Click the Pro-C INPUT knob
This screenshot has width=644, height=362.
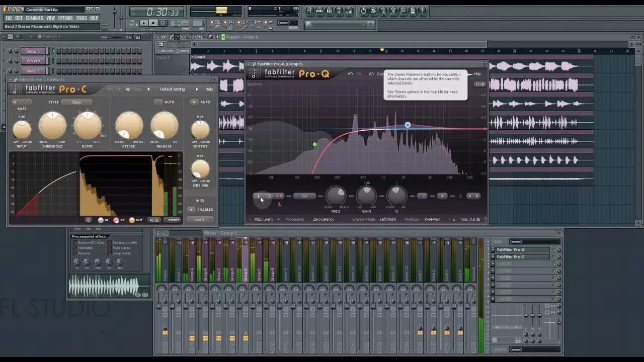tap(22, 130)
